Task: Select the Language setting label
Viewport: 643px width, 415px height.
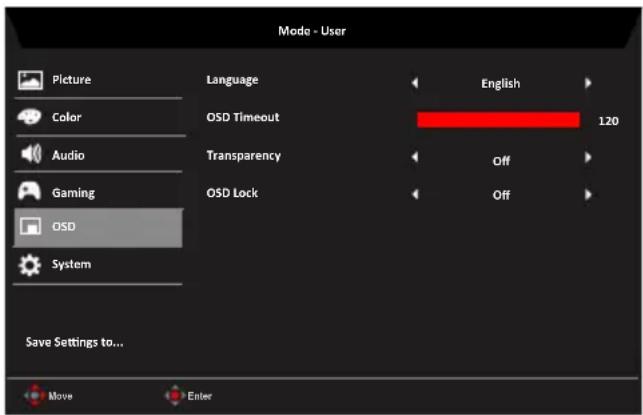Action: point(233,80)
